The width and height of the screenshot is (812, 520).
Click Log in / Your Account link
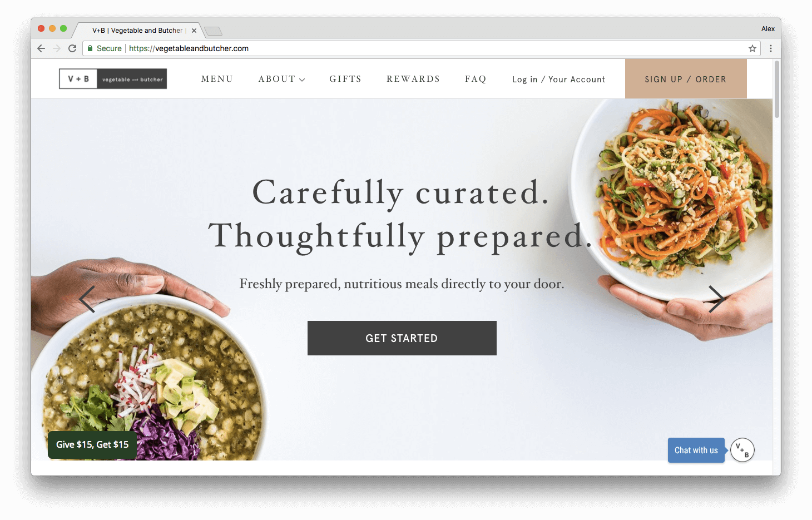(x=558, y=80)
